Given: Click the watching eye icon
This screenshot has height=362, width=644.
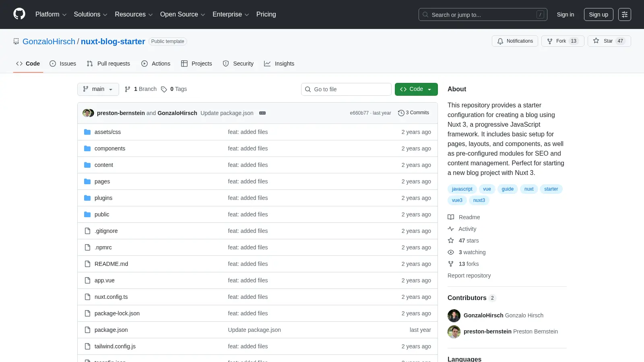Looking at the screenshot, I should [x=451, y=252].
